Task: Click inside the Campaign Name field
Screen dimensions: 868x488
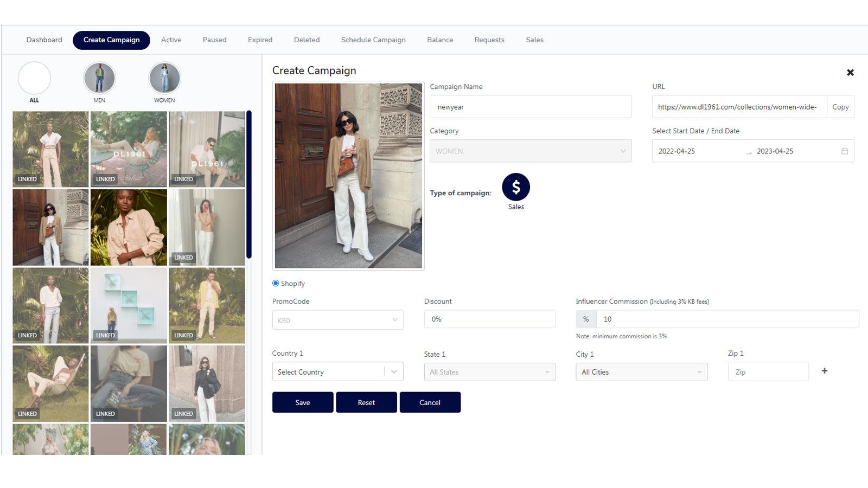Action: 530,107
